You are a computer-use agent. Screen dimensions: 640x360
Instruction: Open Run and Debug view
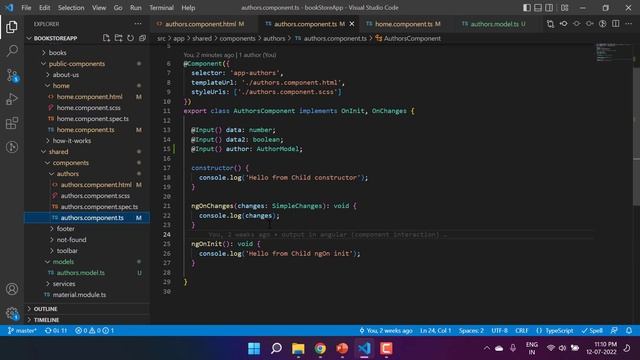click(x=12, y=99)
